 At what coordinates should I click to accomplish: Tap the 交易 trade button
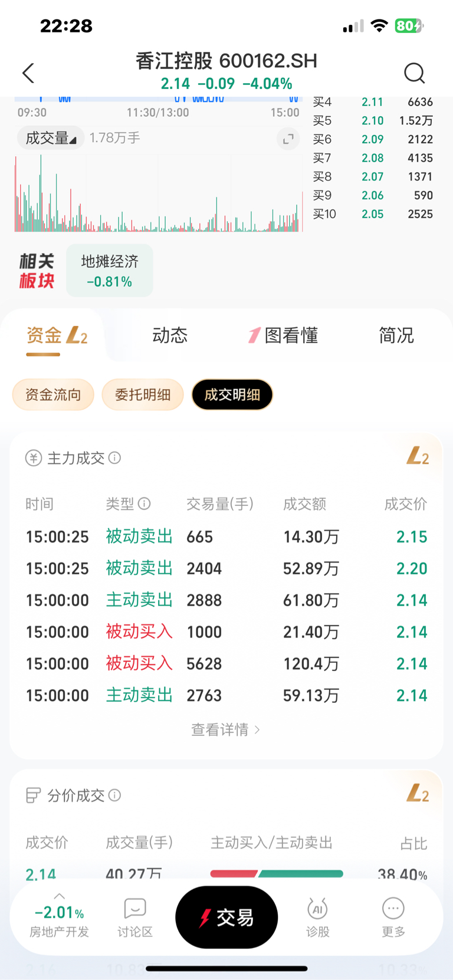(226, 917)
